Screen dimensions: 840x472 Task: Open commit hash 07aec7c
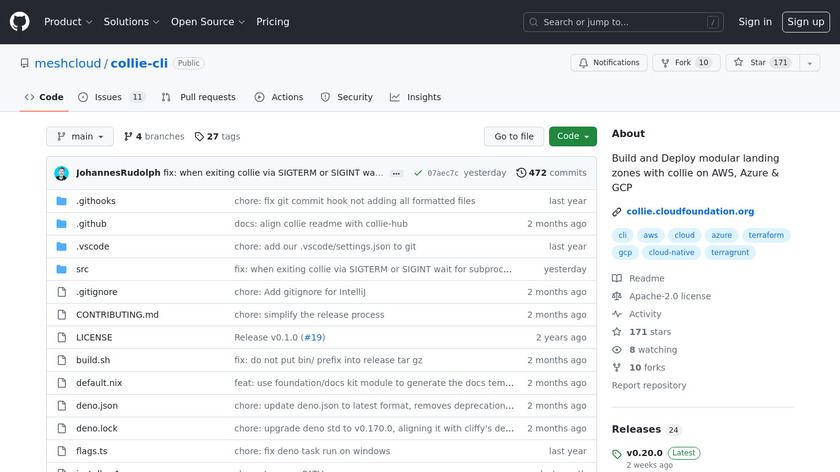click(x=442, y=174)
